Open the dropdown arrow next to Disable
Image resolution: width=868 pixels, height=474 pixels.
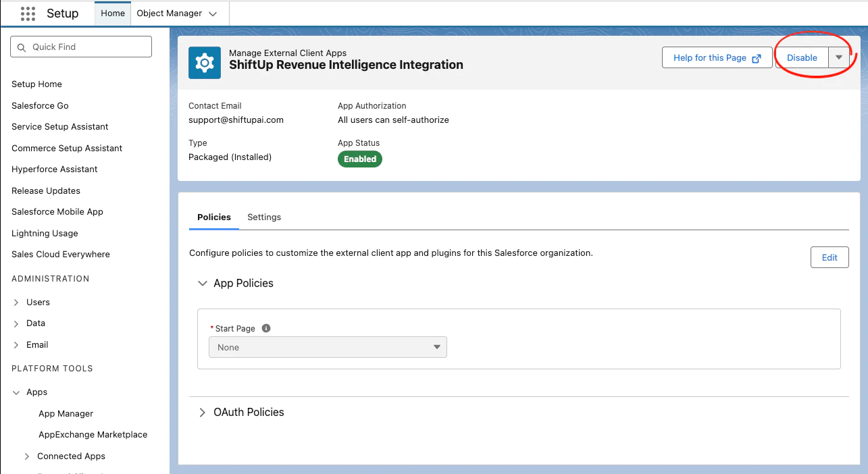tap(839, 57)
